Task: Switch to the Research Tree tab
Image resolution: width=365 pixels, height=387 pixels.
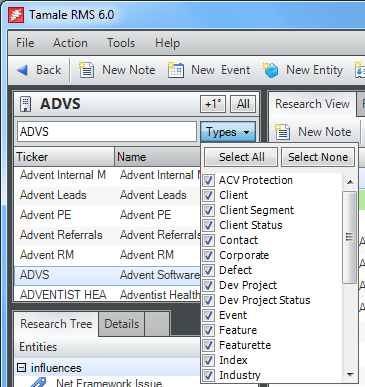Action: coord(56,324)
